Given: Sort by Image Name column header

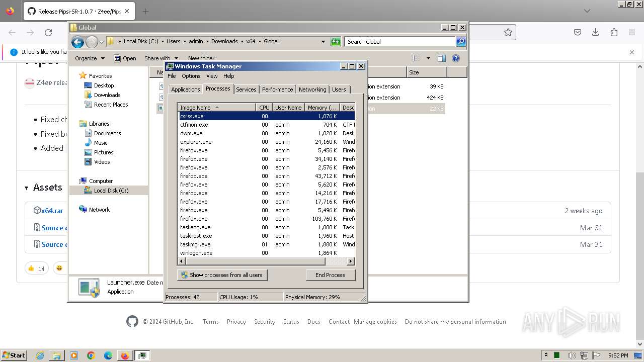Looking at the screenshot, I should [x=217, y=108].
